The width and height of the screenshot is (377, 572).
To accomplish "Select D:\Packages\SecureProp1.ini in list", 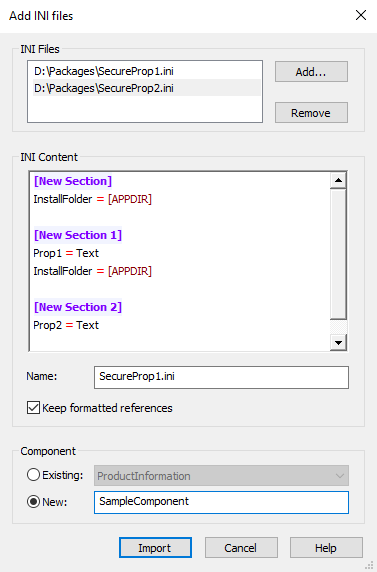I will click(x=147, y=71).
